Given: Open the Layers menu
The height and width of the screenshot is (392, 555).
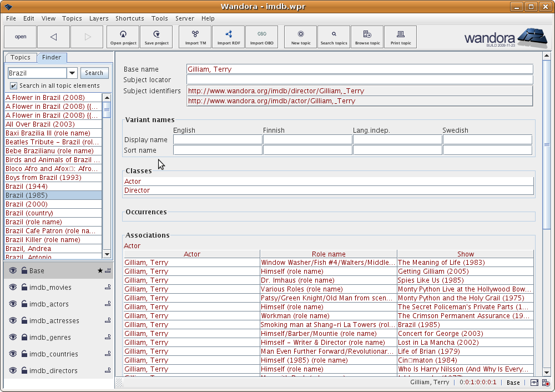Looking at the screenshot, I should point(99,18).
